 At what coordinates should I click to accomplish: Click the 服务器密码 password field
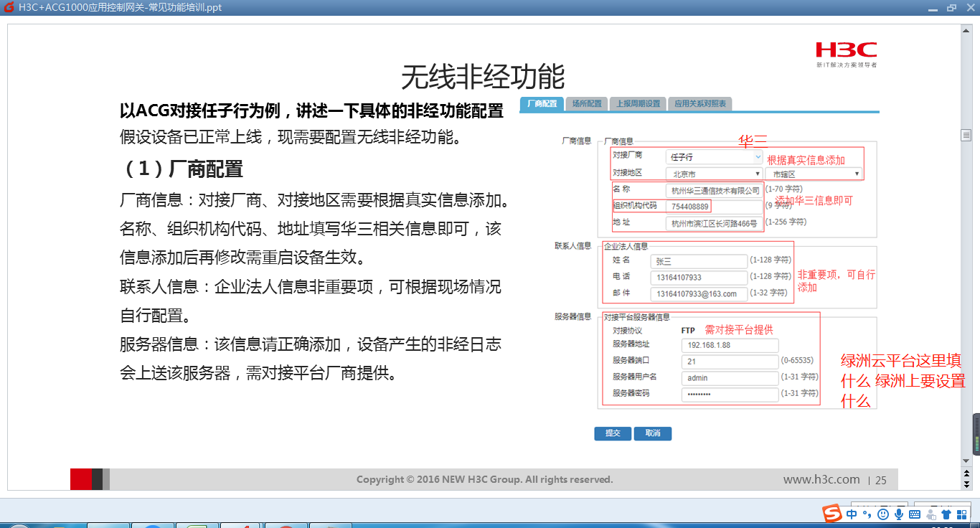tap(729, 394)
